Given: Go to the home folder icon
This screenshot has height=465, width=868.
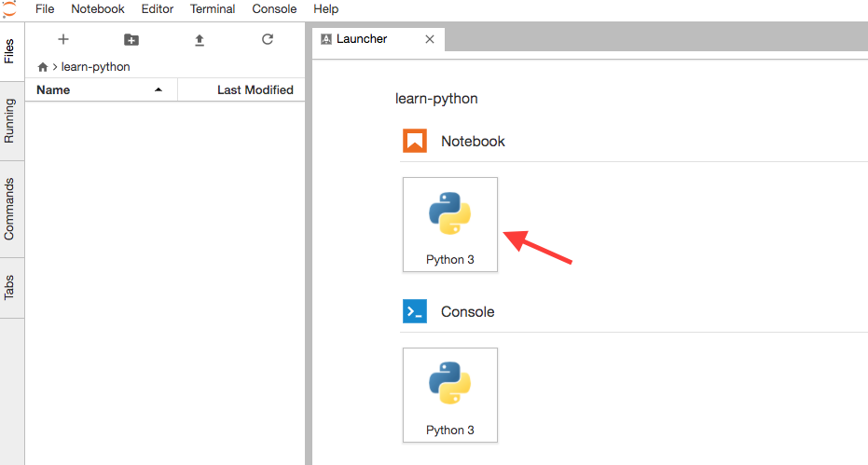Looking at the screenshot, I should 43,67.
